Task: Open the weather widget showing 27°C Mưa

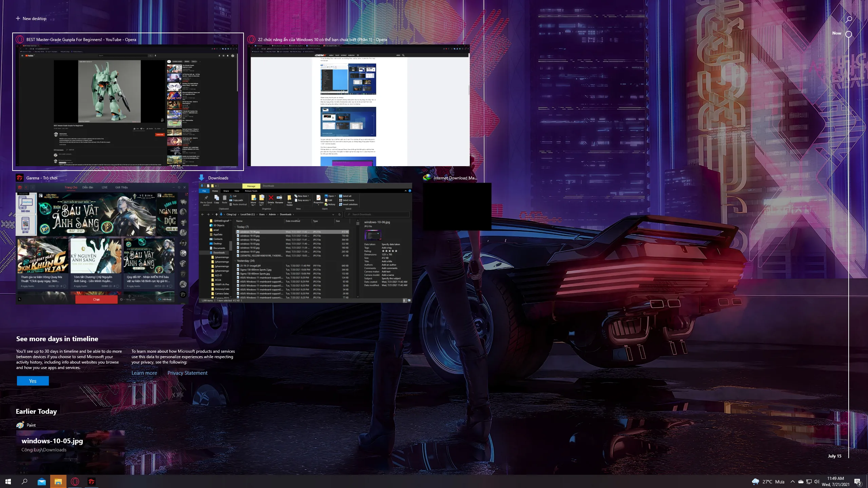Action: tap(768, 482)
